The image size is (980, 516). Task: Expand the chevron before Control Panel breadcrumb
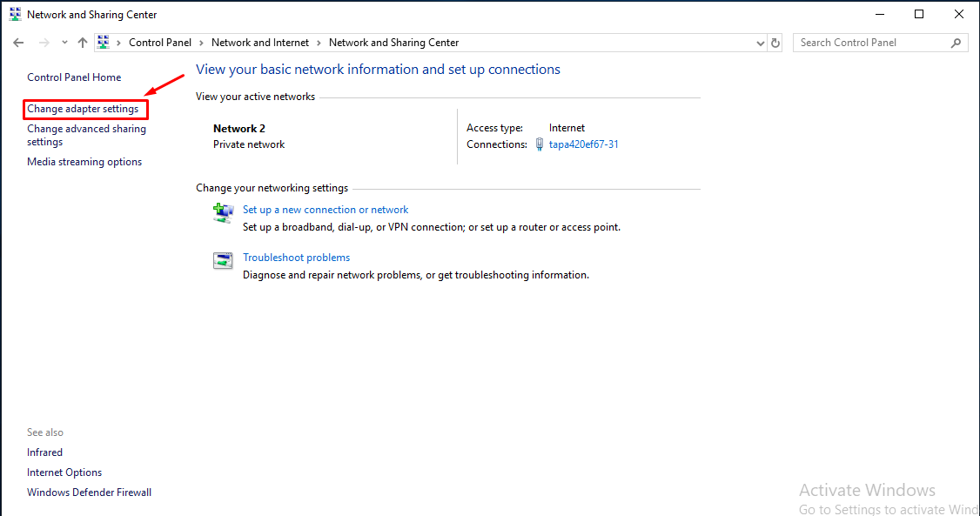[x=118, y=43]
